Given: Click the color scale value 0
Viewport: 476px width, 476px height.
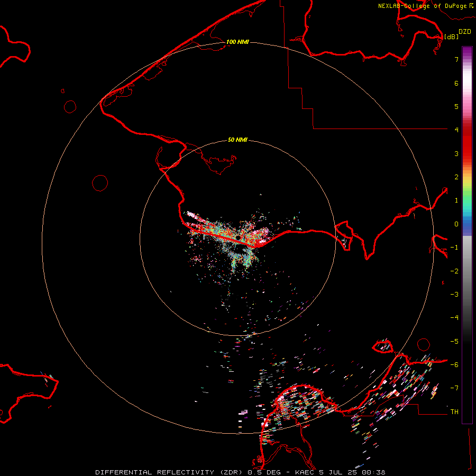Looking at the screenshot, I should (x=456, y=224).
